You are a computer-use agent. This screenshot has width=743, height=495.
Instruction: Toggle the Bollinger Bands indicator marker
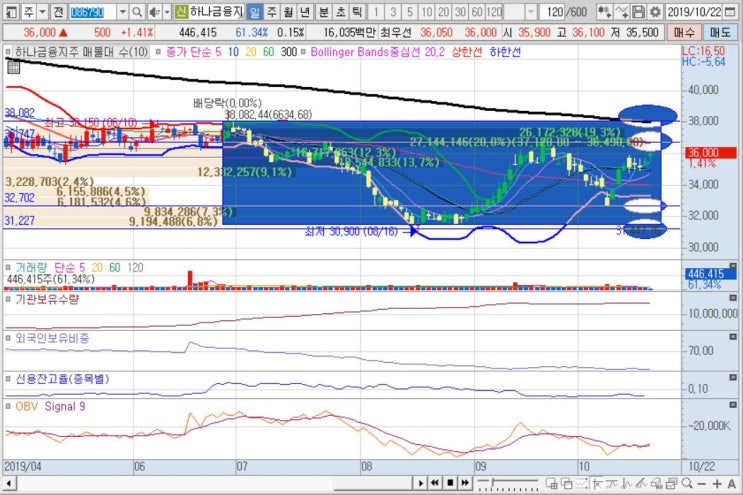(x=304, y=52)
